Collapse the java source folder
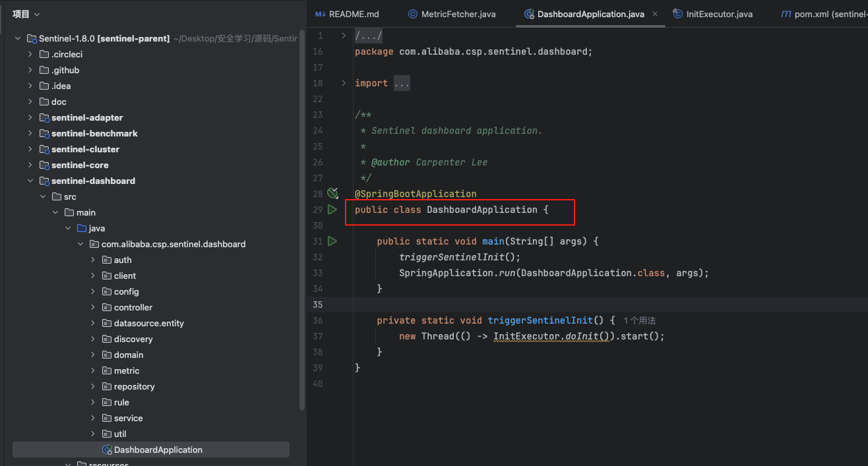Image resolution: width=868 pixels, height=466 pixels. click(x=68, y=229)
